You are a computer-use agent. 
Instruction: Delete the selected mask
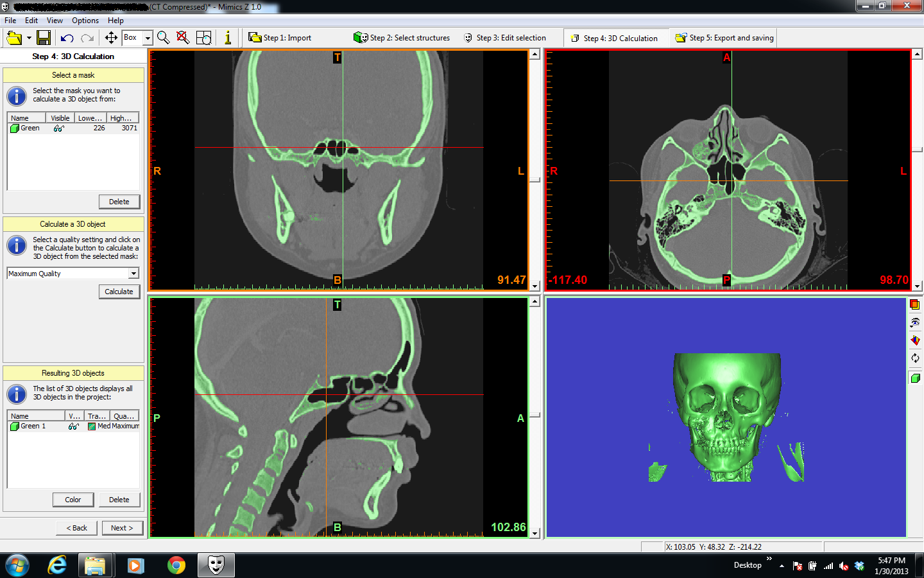point(119,202)
